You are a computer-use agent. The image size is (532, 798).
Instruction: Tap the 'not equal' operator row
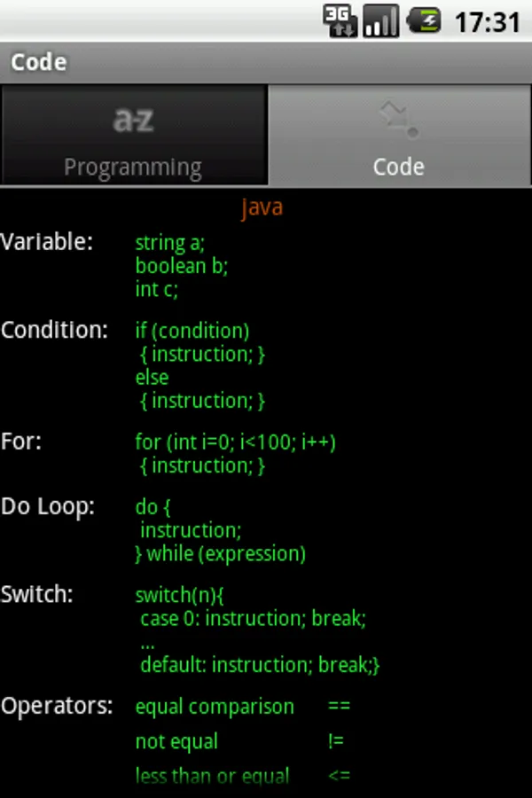239,741
